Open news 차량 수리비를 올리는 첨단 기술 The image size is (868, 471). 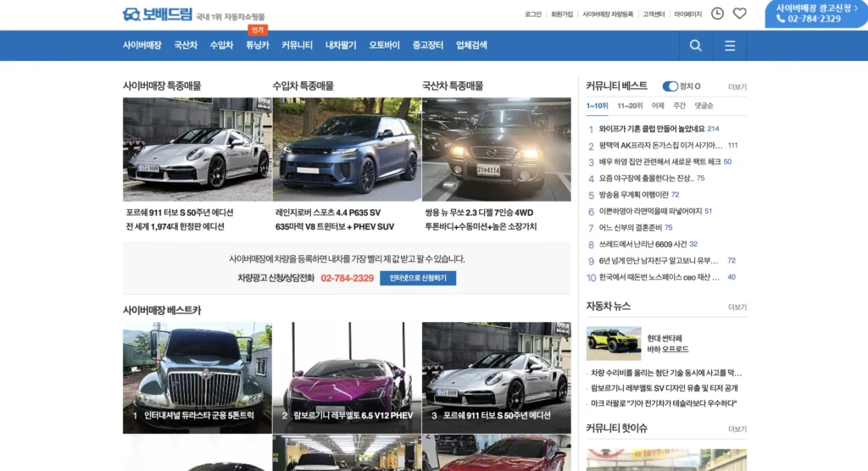666,373
